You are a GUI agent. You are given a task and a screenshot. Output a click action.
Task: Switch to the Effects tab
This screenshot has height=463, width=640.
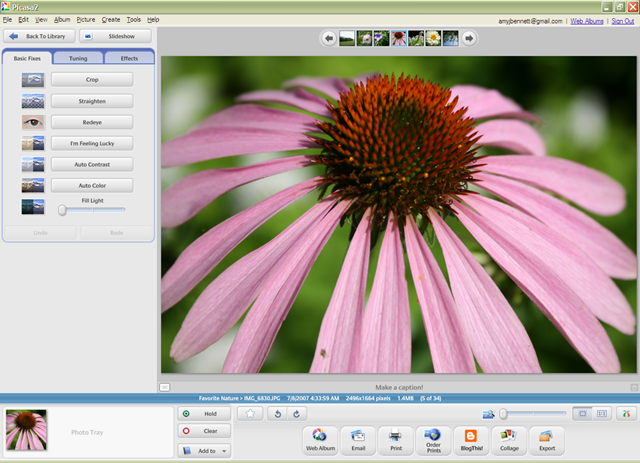coord(129,58)
